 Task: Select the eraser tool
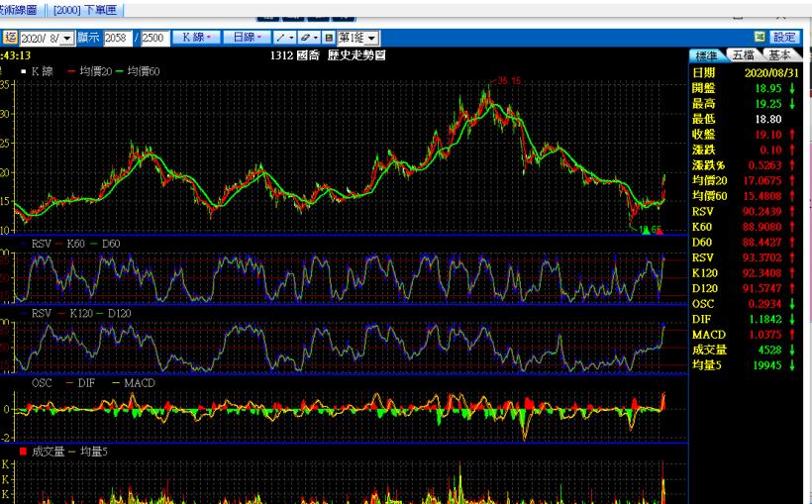pyautogui.click(x=308, y=38)
